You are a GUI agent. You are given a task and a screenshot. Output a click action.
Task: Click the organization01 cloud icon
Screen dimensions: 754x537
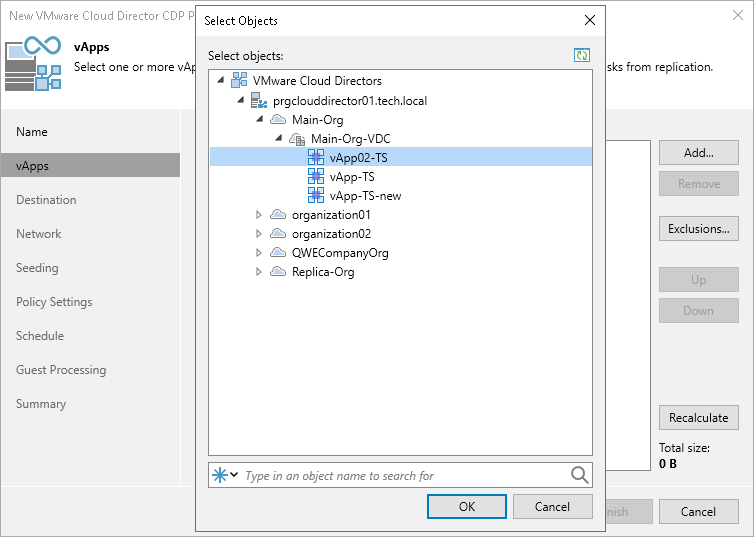pyautogui.click(x=278, y=214)
